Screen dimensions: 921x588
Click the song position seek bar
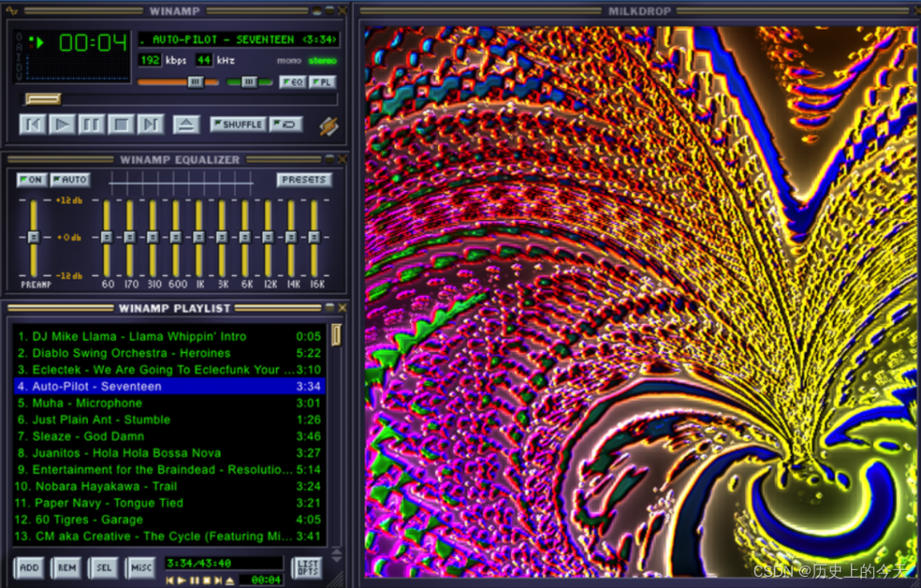179,99
